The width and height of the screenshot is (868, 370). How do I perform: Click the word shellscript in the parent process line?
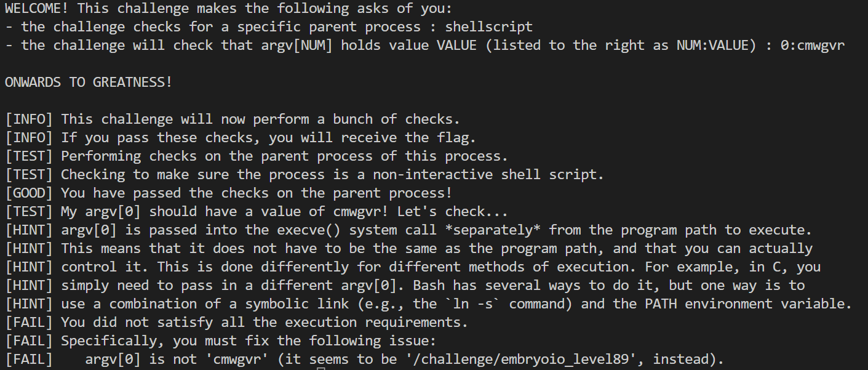[488, 27]
